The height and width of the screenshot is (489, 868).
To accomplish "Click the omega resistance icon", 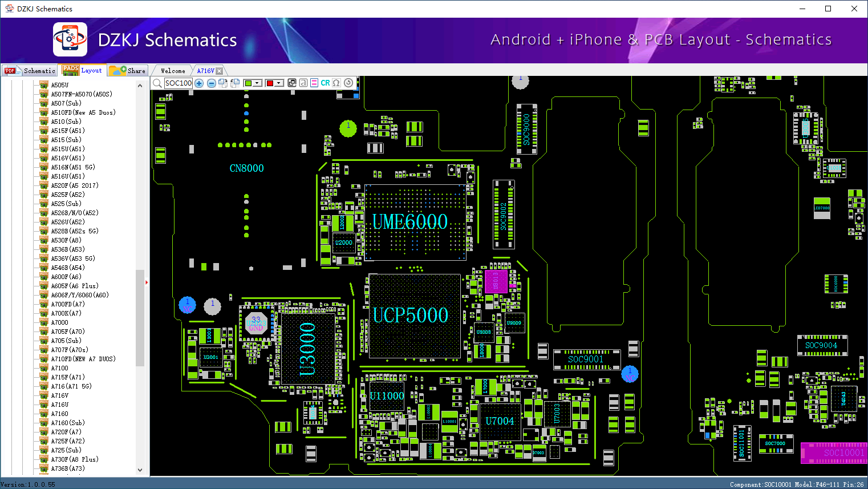I will click(x=336, y=83).
